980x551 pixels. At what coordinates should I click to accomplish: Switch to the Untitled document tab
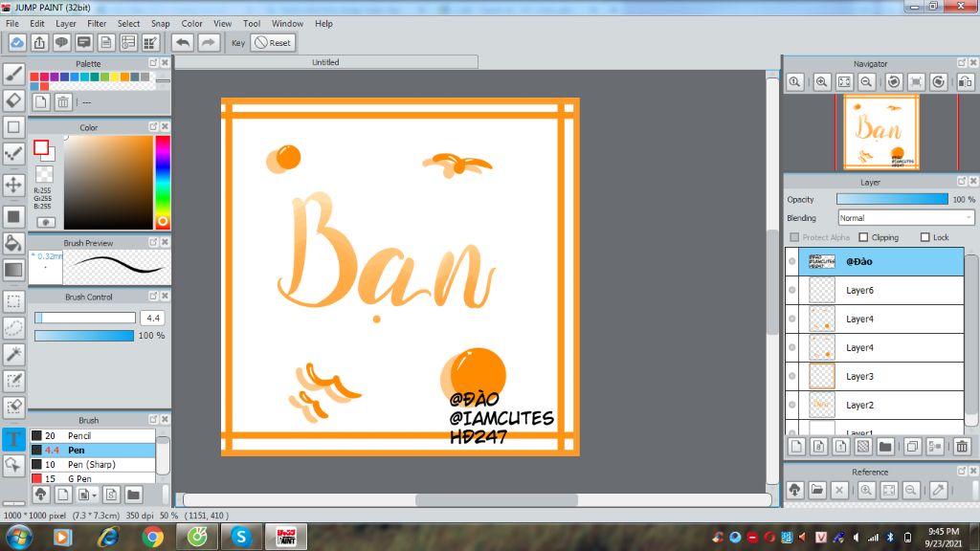325,62
